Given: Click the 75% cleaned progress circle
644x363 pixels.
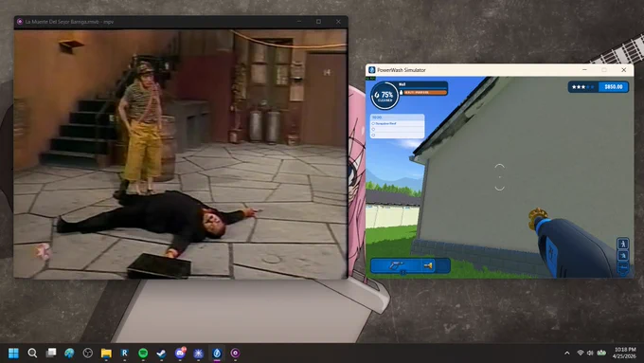Looking at the screenshot, I should coord(385,96).
